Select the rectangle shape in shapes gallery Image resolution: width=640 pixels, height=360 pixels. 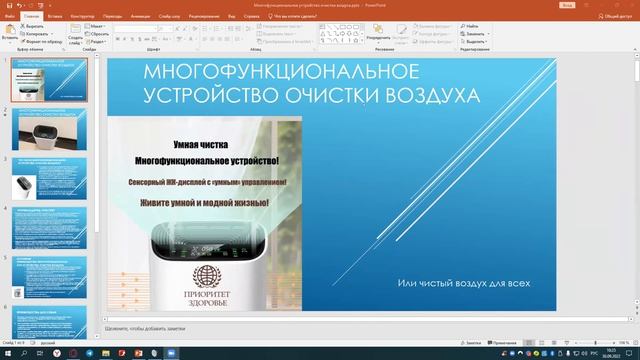(343, 27)
